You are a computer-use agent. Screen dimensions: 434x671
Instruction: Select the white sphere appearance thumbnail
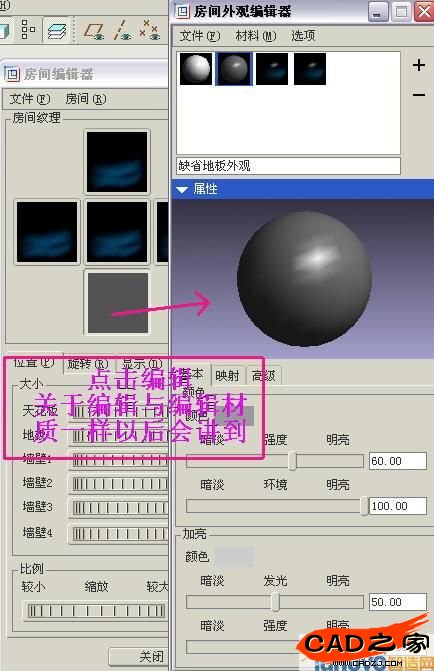(196, 69)
